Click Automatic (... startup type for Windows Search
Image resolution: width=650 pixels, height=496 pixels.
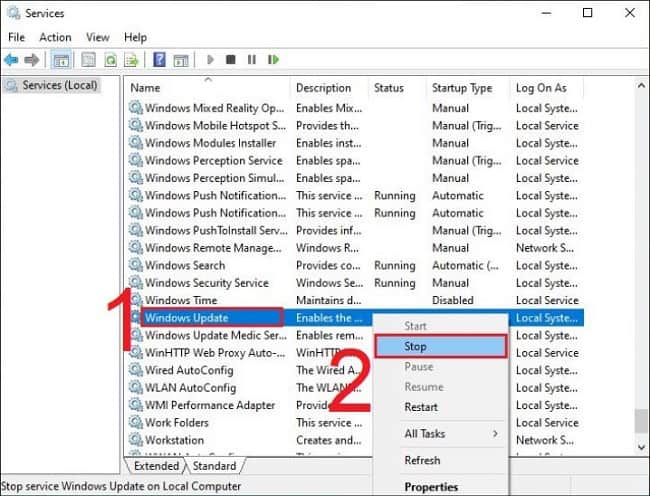coord(465,265)
